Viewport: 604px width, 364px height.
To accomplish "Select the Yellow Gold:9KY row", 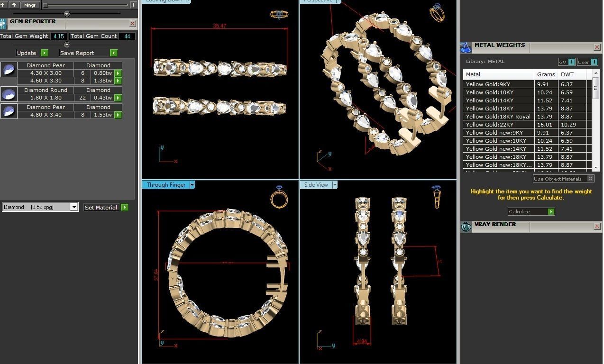I will tap(528, 84).
